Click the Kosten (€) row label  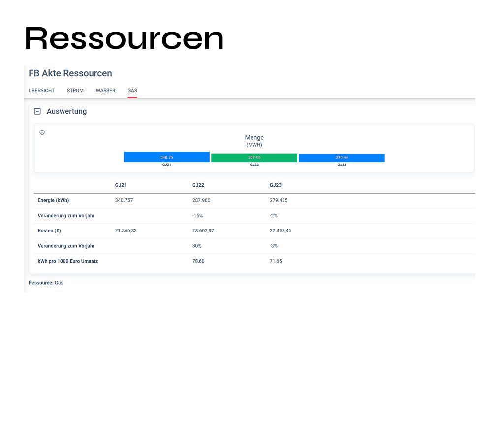(48, 230)
